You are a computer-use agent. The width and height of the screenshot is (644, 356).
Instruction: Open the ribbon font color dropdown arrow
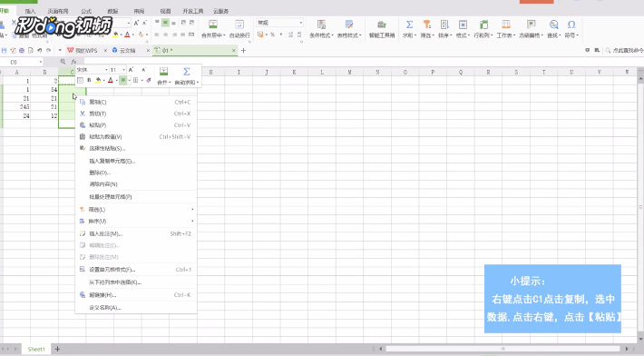(x=133, y=35)
